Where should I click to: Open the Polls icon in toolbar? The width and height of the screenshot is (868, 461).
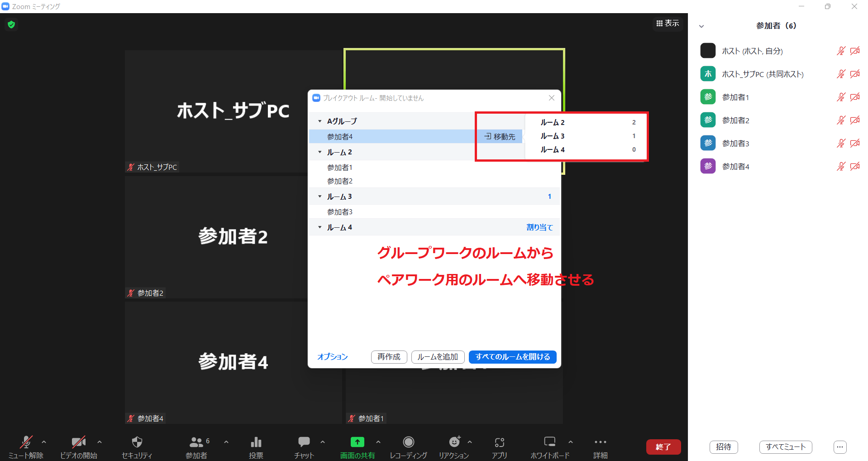pos(256,442)
